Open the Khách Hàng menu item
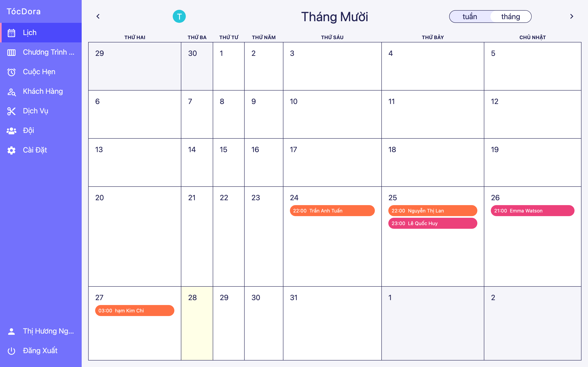Viewport: 588px width, 367px height. click(43, 91)
